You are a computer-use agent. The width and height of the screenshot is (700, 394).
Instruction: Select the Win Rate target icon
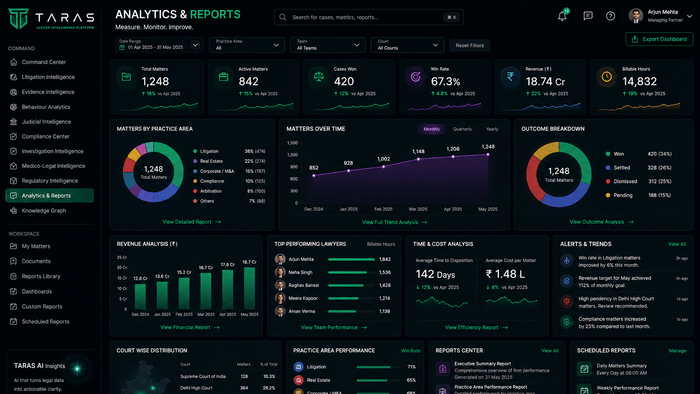(x=415, y=77)
